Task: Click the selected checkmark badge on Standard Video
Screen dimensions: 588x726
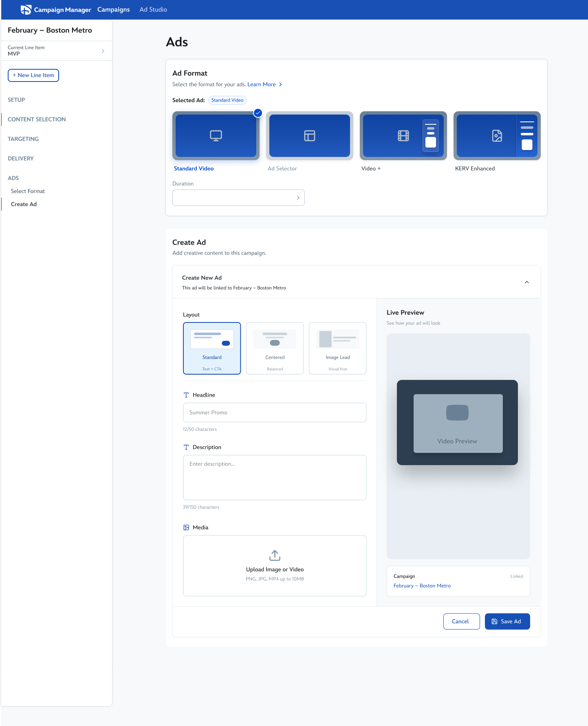Action: [258, 113]
